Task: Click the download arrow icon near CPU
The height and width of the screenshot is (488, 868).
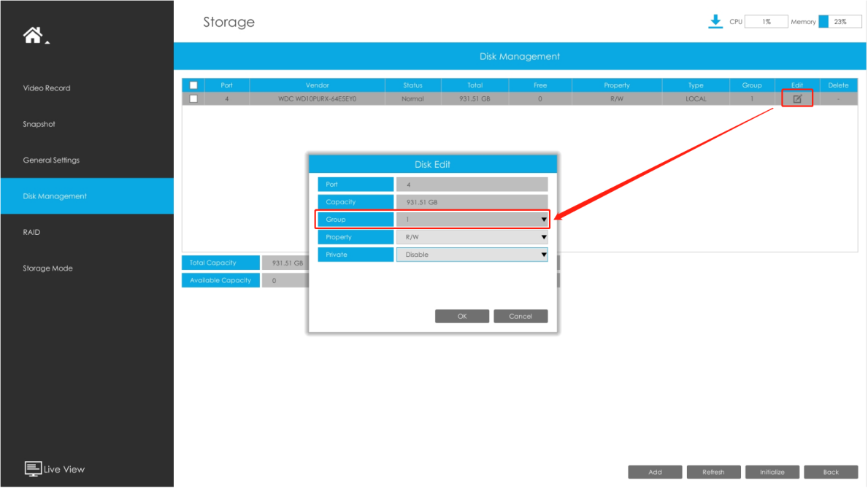Action: [715, 22]
